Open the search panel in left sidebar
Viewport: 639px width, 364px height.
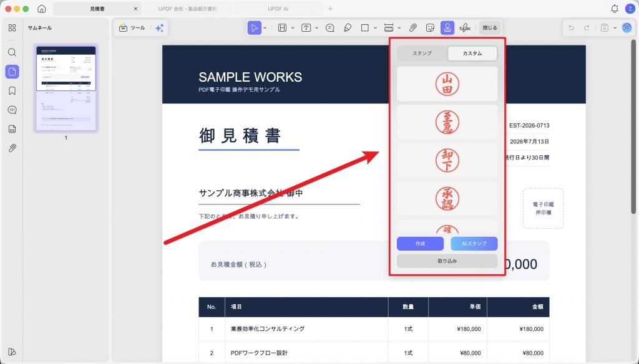(12, 52)
